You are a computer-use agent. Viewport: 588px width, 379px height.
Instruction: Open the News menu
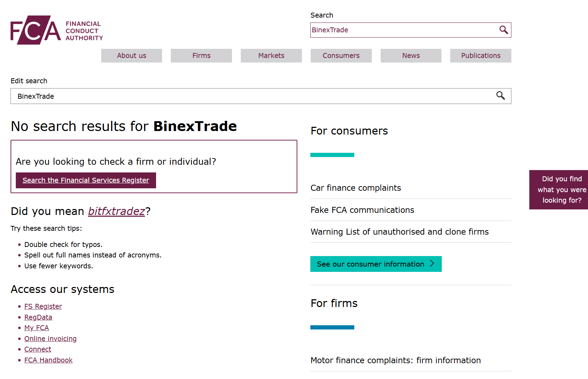point(411,55)
